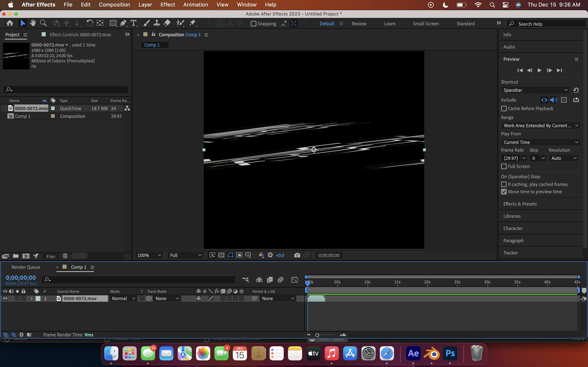Screen dimensions: 588x367
Task: Open the magnification level dropdown
Action: [149, 255]
